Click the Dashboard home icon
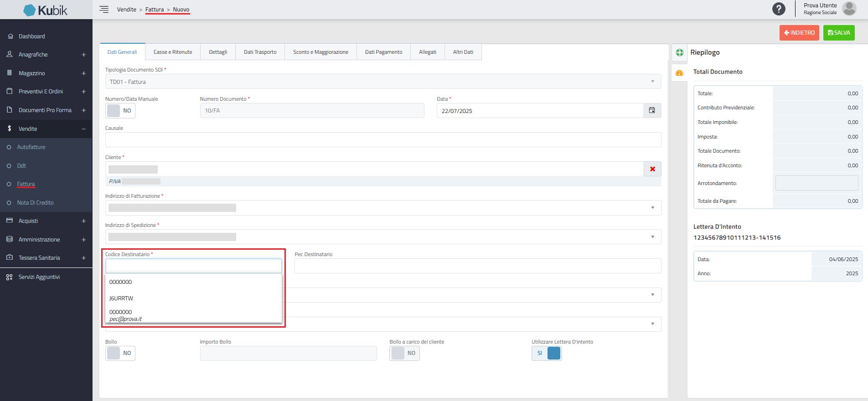Viewport: 868px width, 401px height. pyautogui.click(x=10, y=36)
